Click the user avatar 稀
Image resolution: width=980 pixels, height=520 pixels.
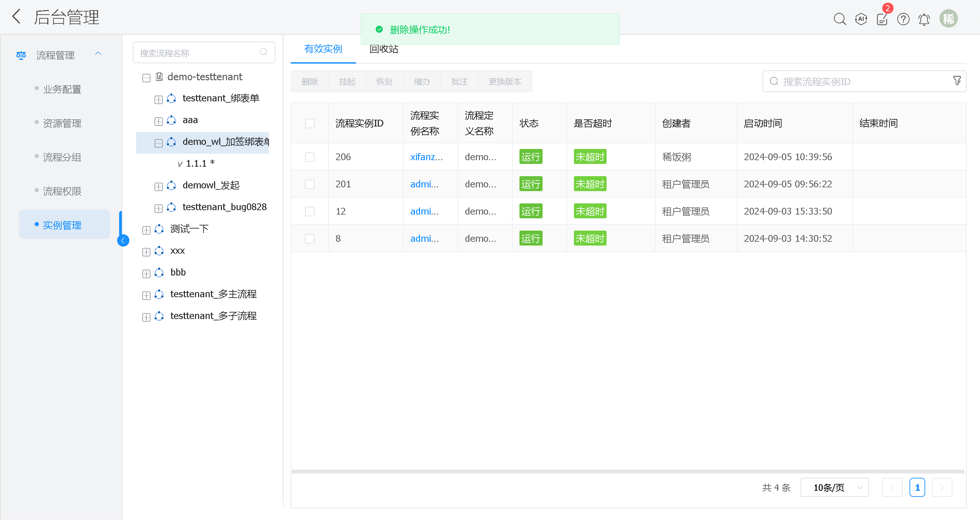tap(948, 19)
